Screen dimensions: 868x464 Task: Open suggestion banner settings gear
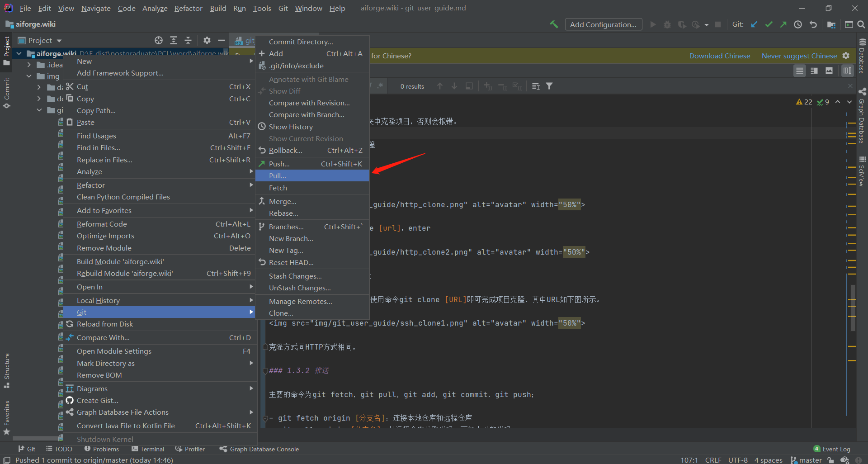(x=846, y=56)
